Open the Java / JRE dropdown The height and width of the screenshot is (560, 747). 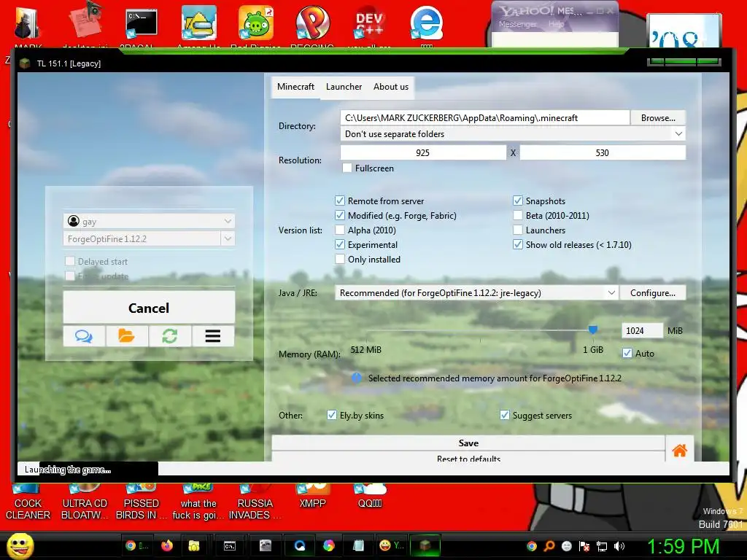476,293
